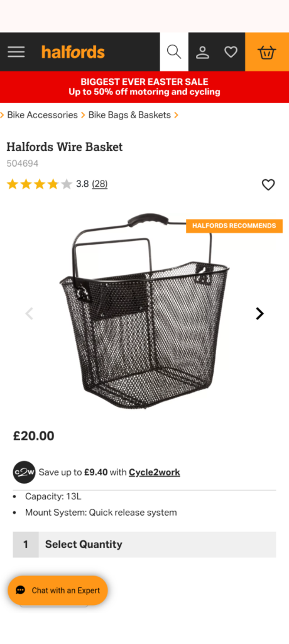Open the Cycle2work link
The width and height of the screenshot is (289, 644).
pos(155,472)
